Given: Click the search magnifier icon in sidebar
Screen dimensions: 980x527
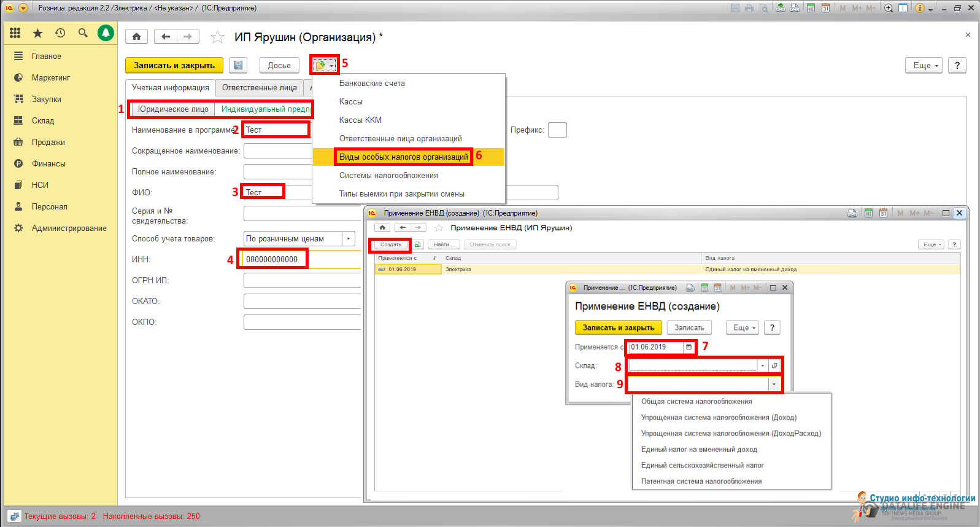Looking at the screenshot, I should pos(83,33).
